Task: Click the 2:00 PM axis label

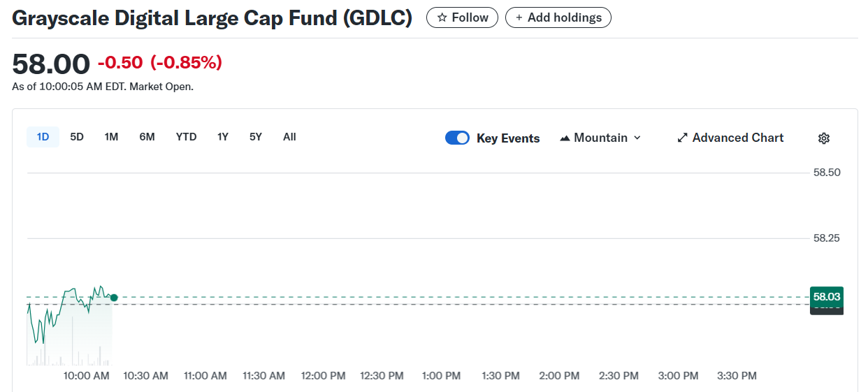Action: pyautogui.click(x=559, y=376)
